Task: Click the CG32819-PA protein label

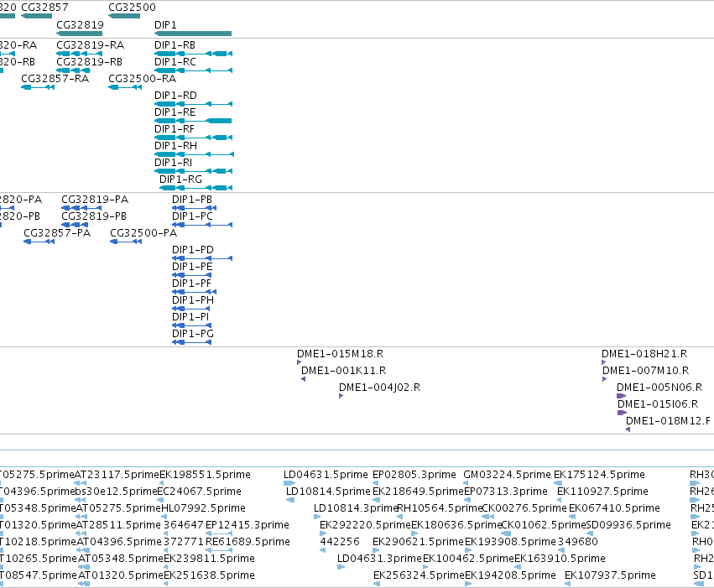Action: pyautogui.click(x=95, y=200)
